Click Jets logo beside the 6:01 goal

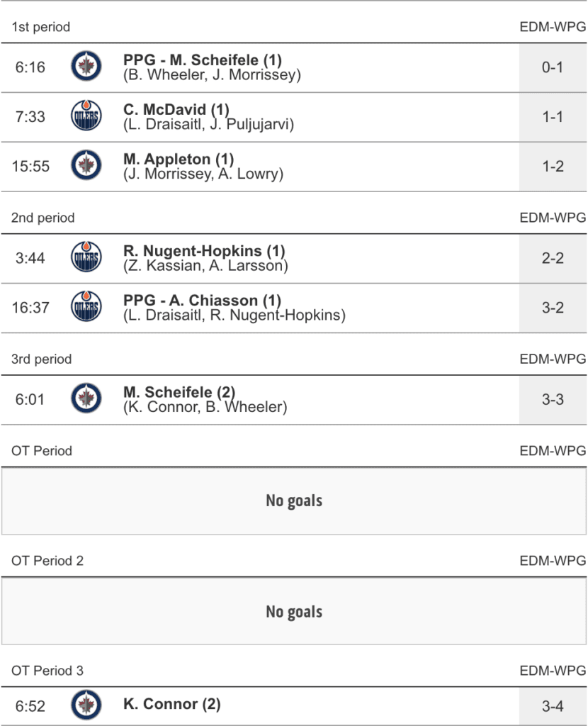tap(86, 399)
